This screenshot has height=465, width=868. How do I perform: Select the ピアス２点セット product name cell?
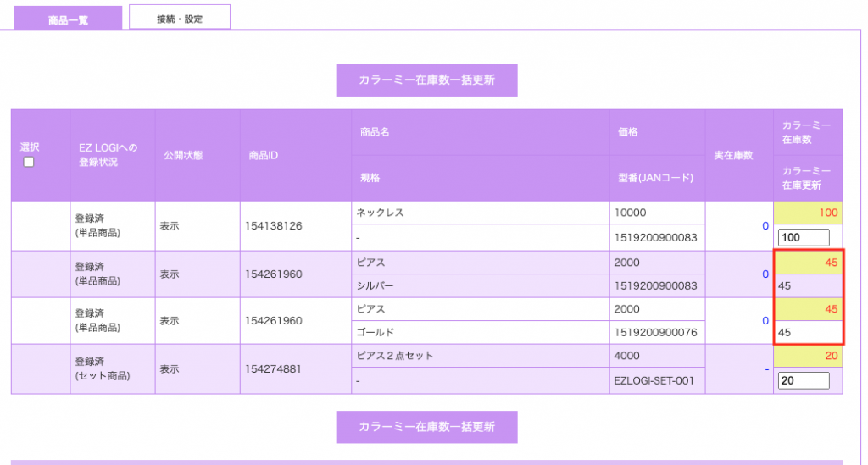click(480, 356)
